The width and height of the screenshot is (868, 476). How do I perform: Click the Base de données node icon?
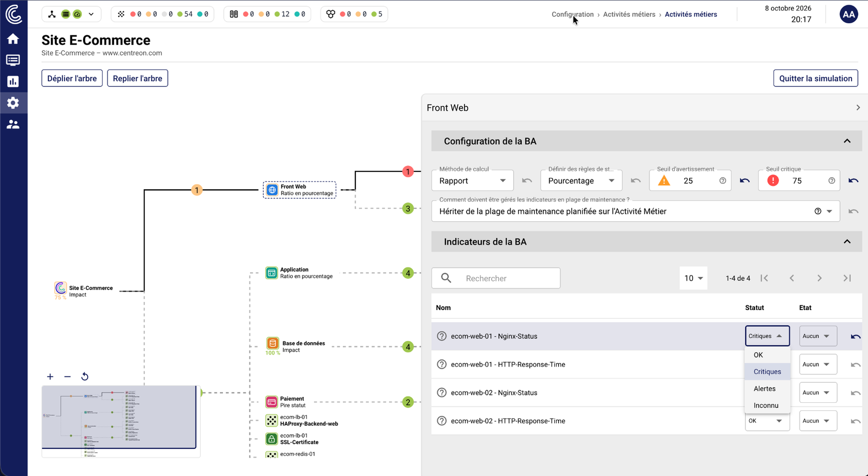(x=272, y=343)
